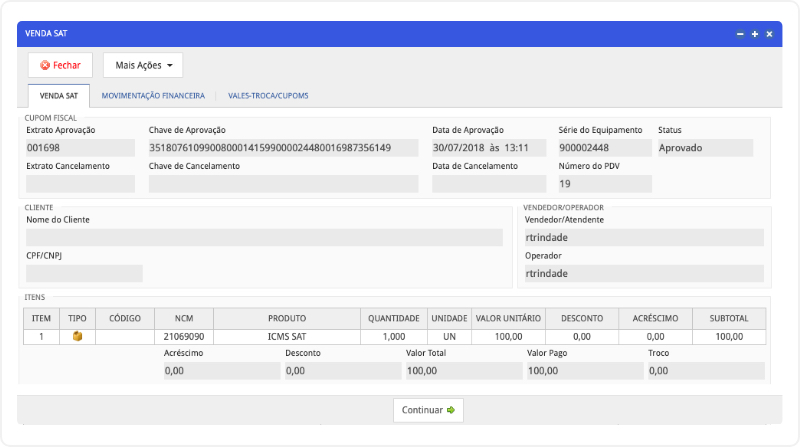This screenshot has height=447, width=800.
Task: Focus the CPF/CNPJ input field
Action: (x=84, y=273)
